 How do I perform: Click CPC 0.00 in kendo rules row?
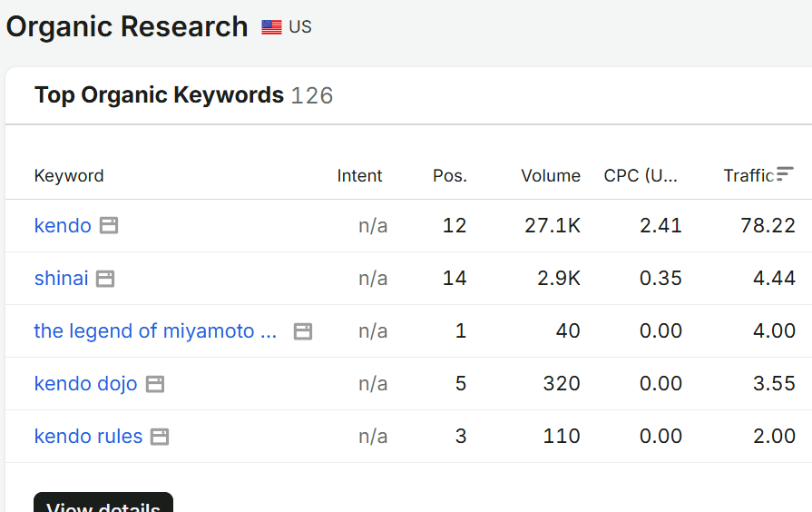pos(660,437)
